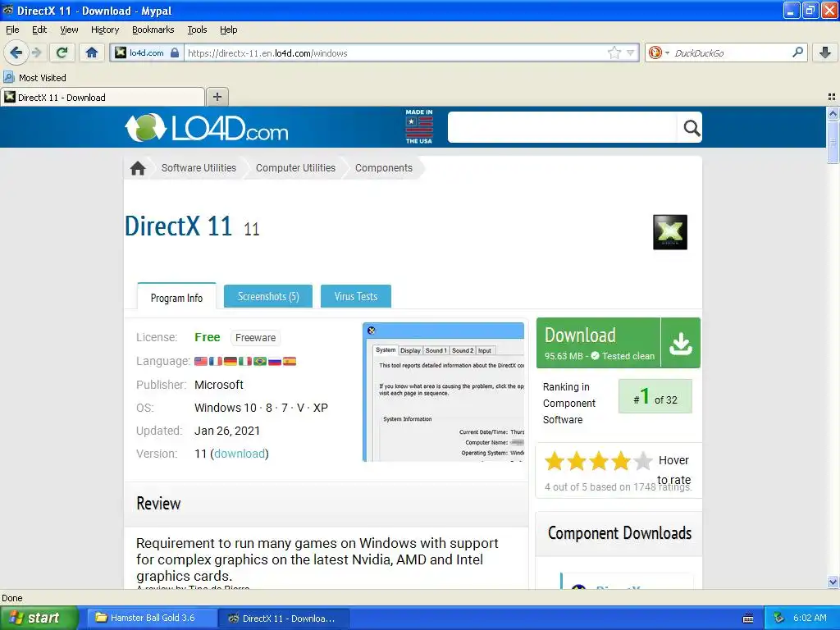Show the list all tabs button
This screenshot has width=840, height=630.
point(832,97)
